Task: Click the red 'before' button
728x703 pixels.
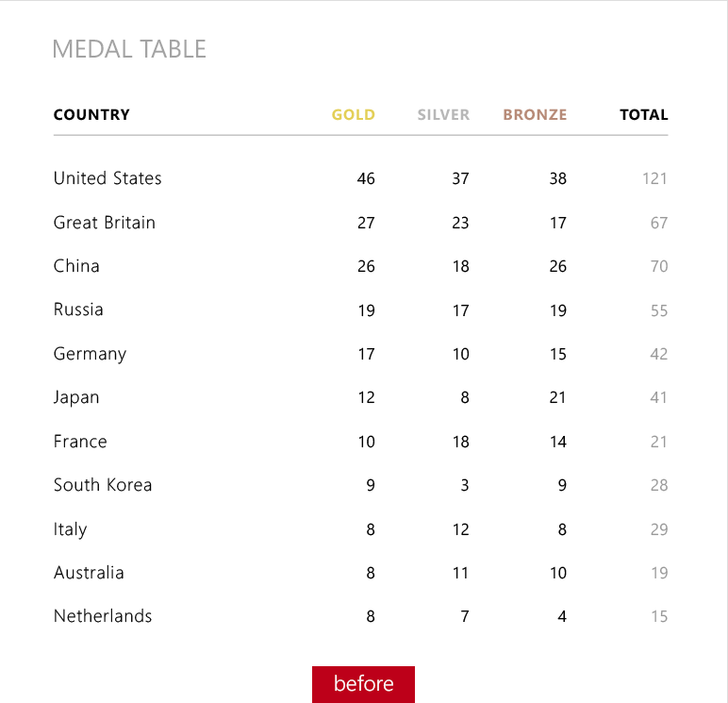Action: [x=363, y=684]
